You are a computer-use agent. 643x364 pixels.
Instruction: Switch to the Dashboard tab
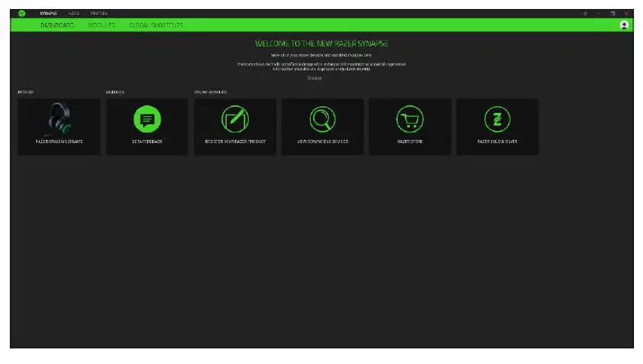pyautogui.click(x=57, y=25)
